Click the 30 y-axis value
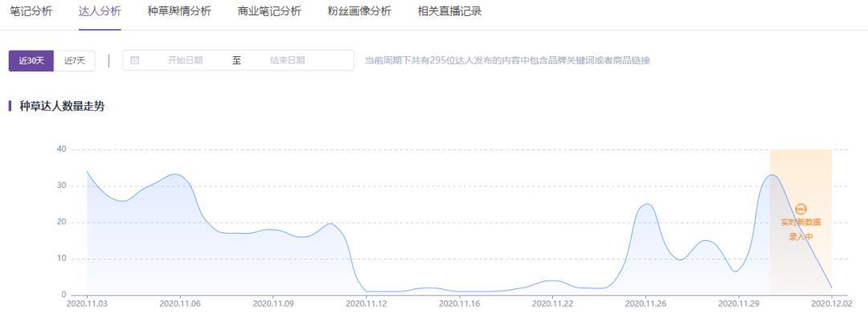Image resolution: width=868 pixels, height=327 pixels. click(61, 186)
